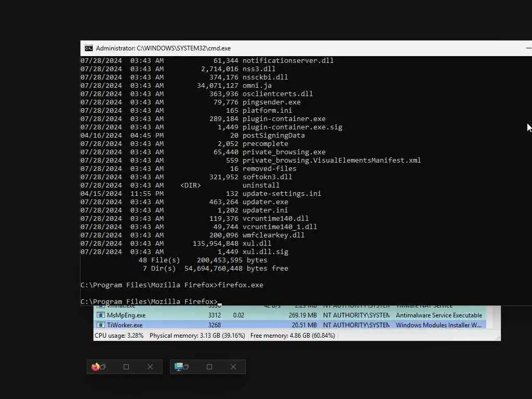This screenshot has width=532, height=399.
Task: Click the monitor icon on the second minimized bar
Action: [179, 367]
